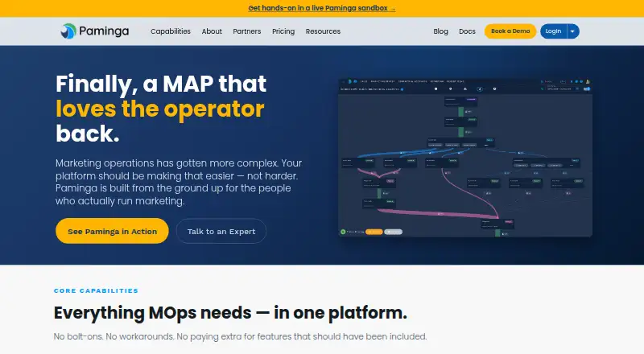Click the 'No bolt-ons. No workarounds.' paragraph

point(240,336)
